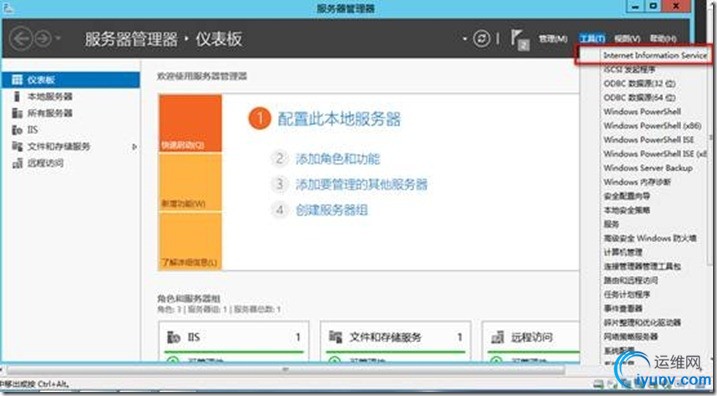Choose Windows 内存诊断 menu entry
Screen dimensions: 717x396
[x=637, y=182]
